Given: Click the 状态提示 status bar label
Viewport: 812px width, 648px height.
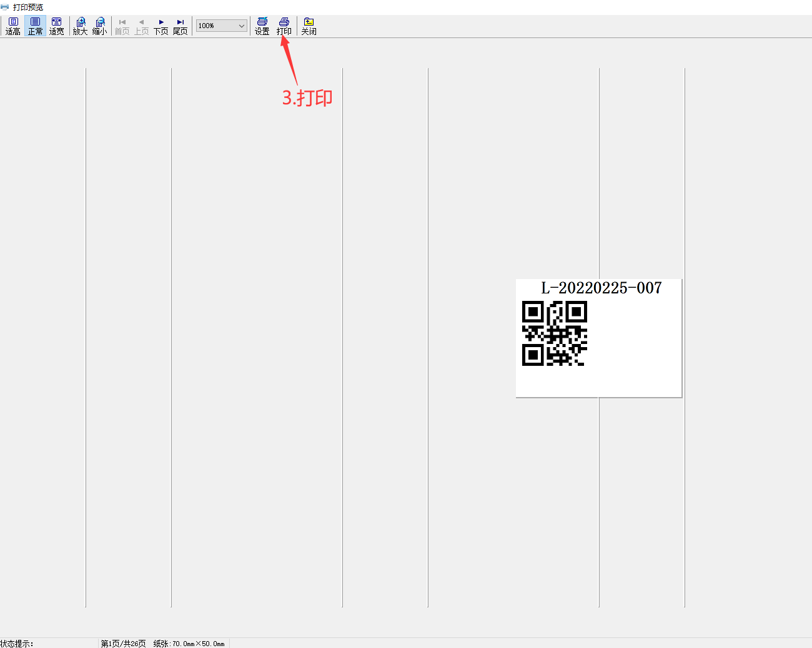Looking at the screenshot, I should tap(17, 644).
